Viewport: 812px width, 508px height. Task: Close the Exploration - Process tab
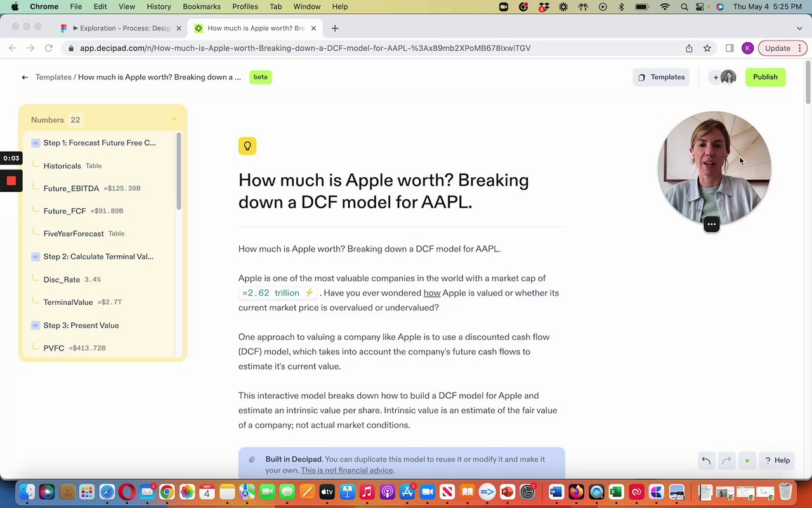click(x=179, y=28)
